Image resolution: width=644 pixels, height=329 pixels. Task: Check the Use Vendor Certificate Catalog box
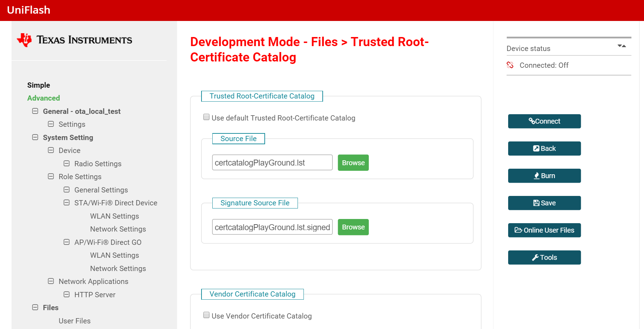(x=206, y=315)
